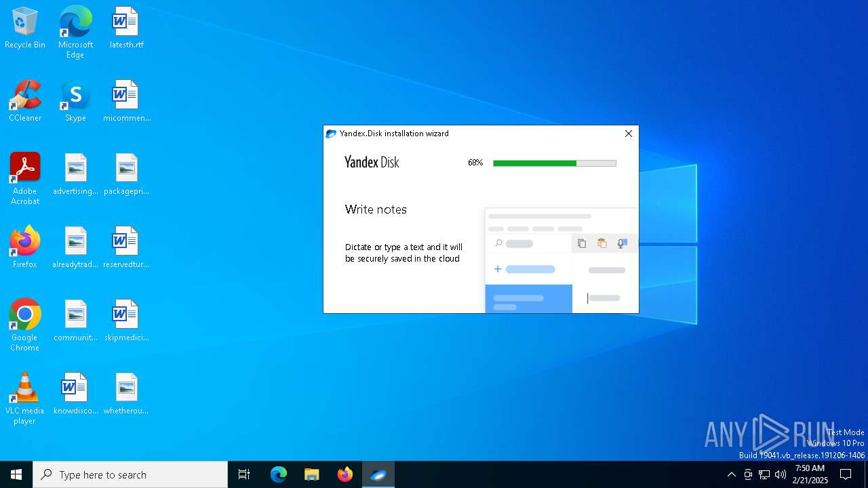Click the installation progress bar at 68%

coord(555,163)
